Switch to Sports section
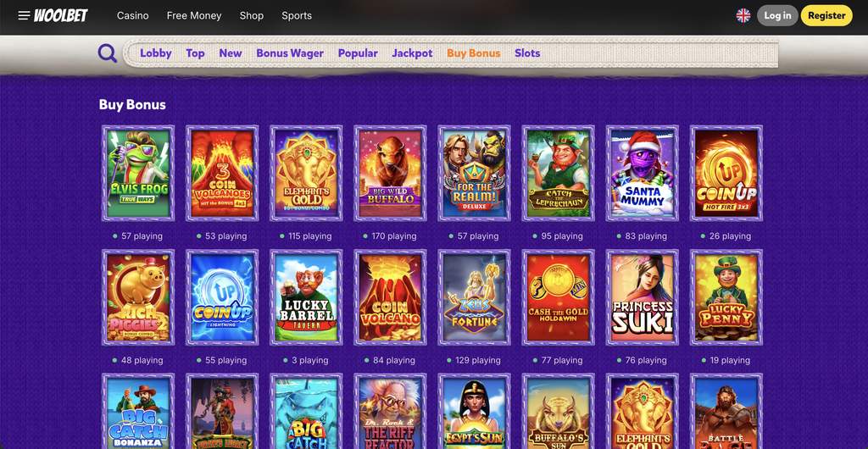 coord(297,15)
